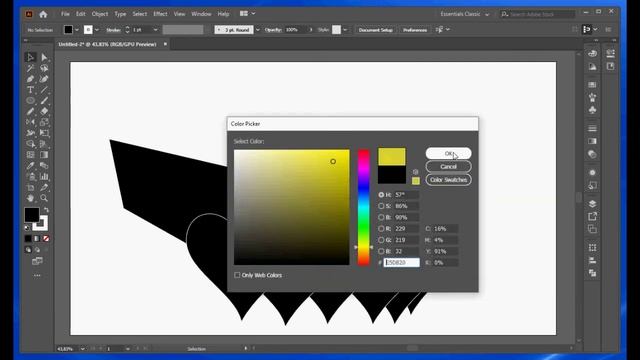
Task: Pick the Eyedropper tool
Action: 30,165
